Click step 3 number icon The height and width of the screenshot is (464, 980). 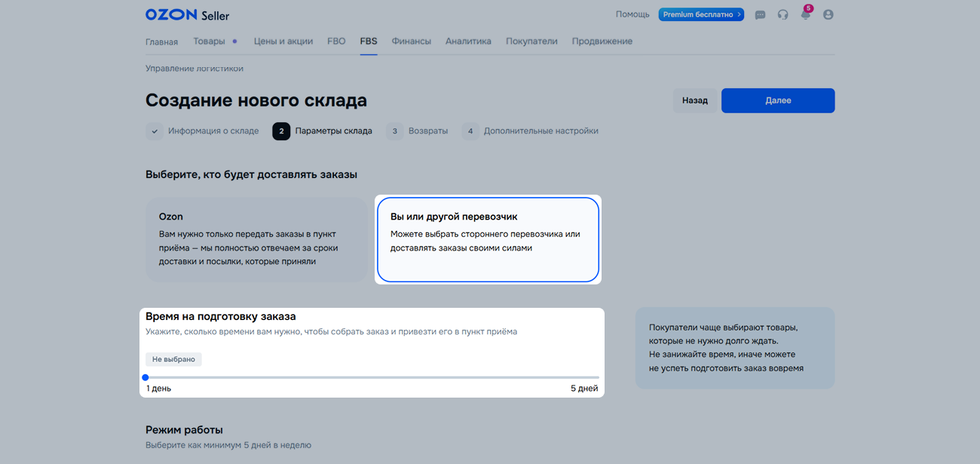click(x=394, y=131)
